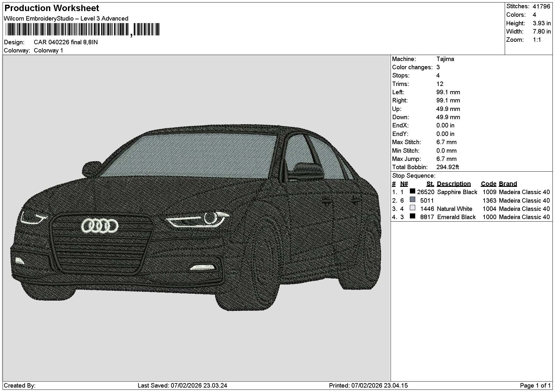Select Madeira Classic 40 in the Sapphire Black row
Image resolution: width=555 pixels, height=392 pixels.
tap(524, 192)
